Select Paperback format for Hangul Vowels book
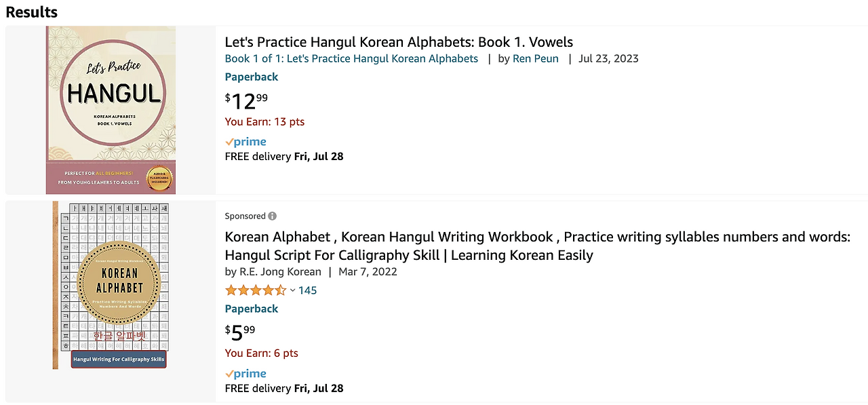Image resolution: width=868 pixels, height=405 pixels. tap(252, 77)
